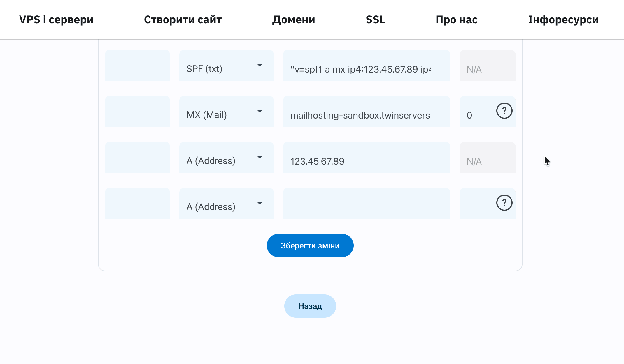The image size is (624, 364).
Task: Open the SSL menu
Action: point(376,20)
